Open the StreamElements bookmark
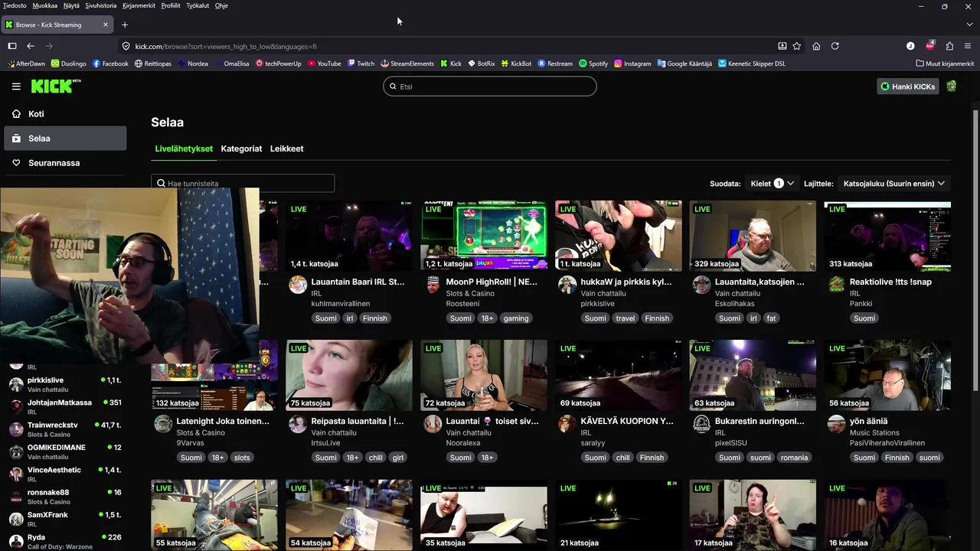The width and height of the screenshot is (980, 551). (x=407, y=64)
